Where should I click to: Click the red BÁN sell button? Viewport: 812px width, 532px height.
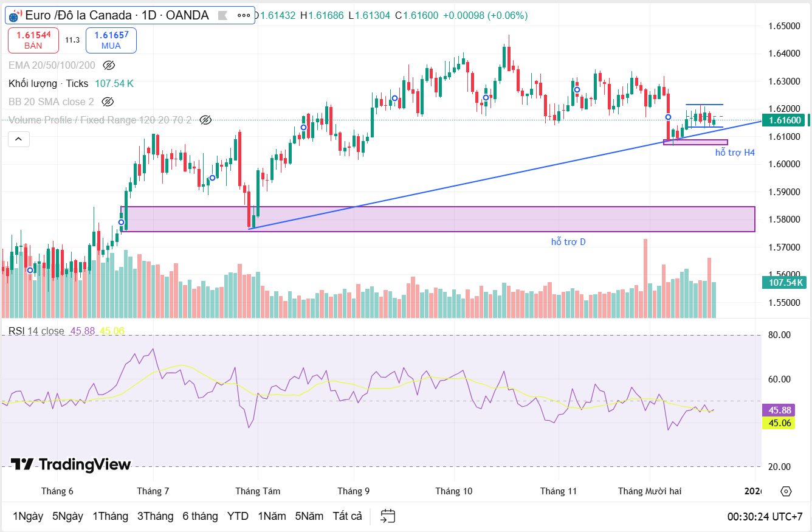tap(33, 39)
